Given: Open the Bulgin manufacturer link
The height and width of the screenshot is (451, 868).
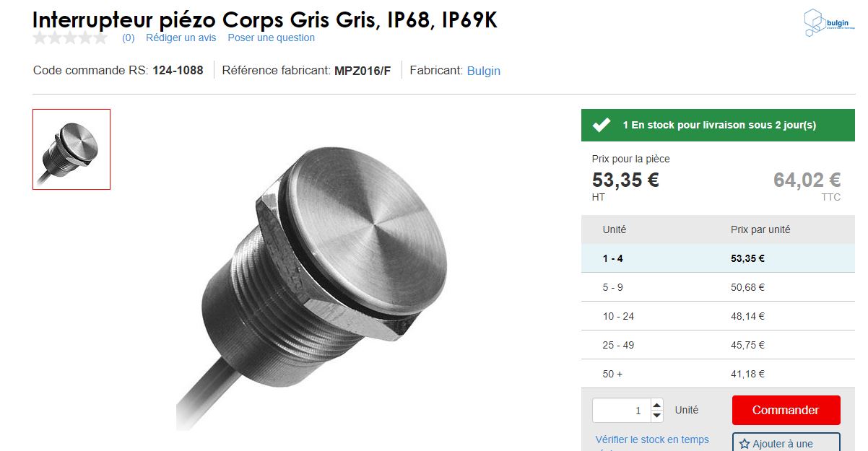Looking at the screenshot, I should 483,71.
